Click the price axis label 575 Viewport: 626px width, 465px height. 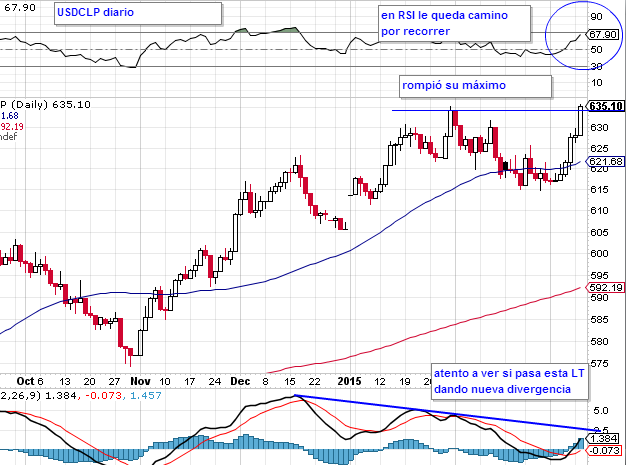point(599,364)
